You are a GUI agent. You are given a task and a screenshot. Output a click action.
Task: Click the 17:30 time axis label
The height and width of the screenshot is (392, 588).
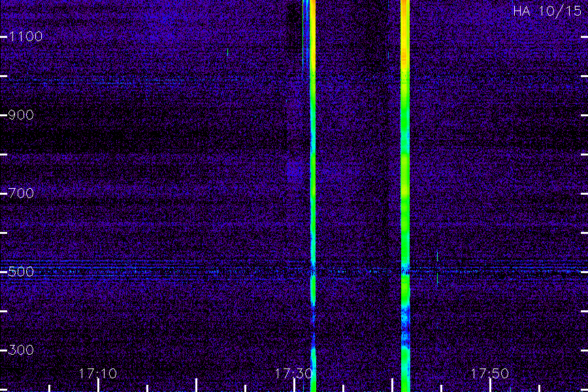tap(293, 374)
